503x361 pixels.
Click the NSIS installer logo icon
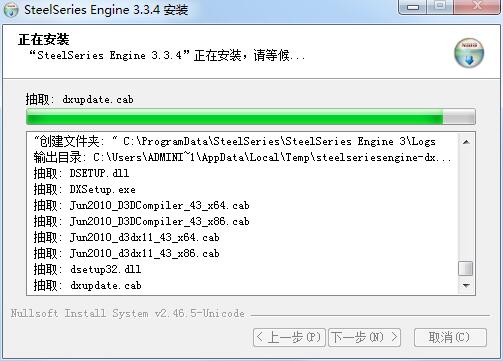tap(469, 53)
